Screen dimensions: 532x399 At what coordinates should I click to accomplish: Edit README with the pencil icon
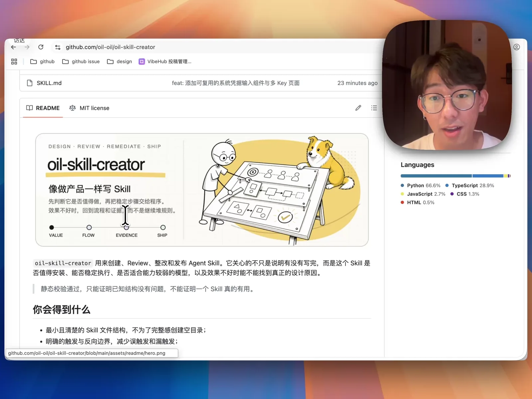358,108
